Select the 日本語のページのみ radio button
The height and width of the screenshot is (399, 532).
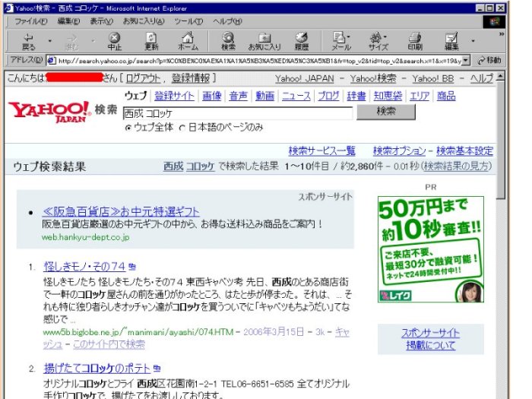point(182,128)
